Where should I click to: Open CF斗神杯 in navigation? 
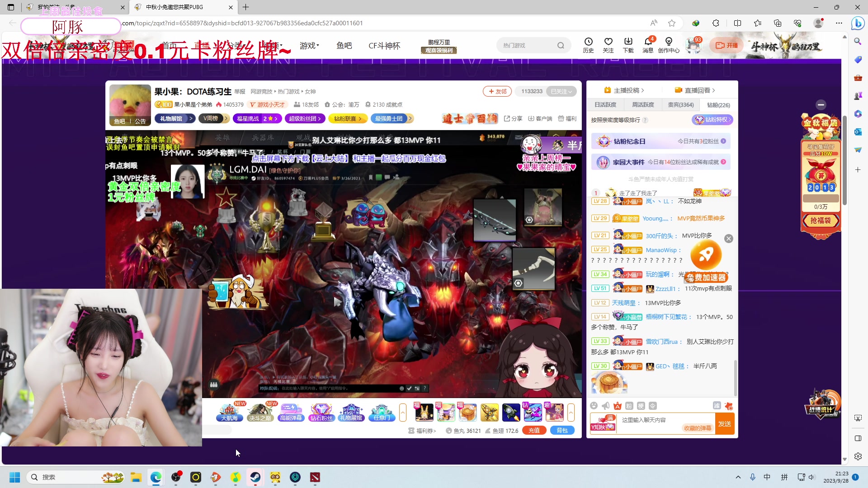(x=384, y=45)
